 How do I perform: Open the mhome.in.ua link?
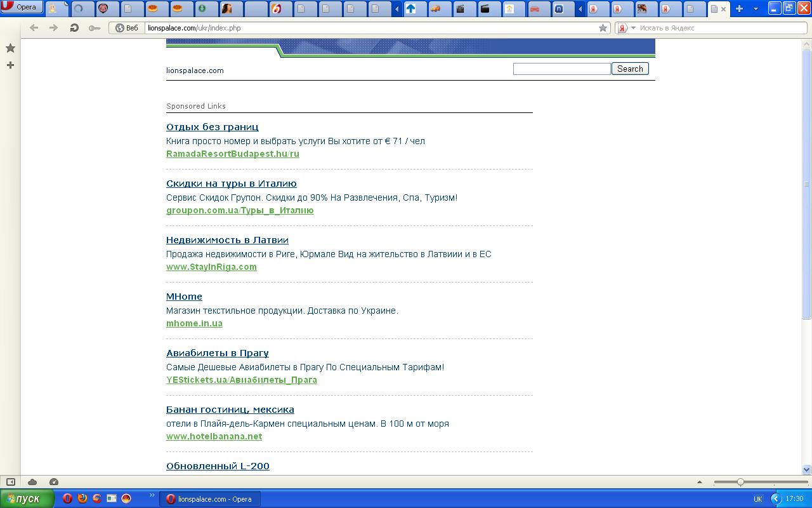coord(194,323)
